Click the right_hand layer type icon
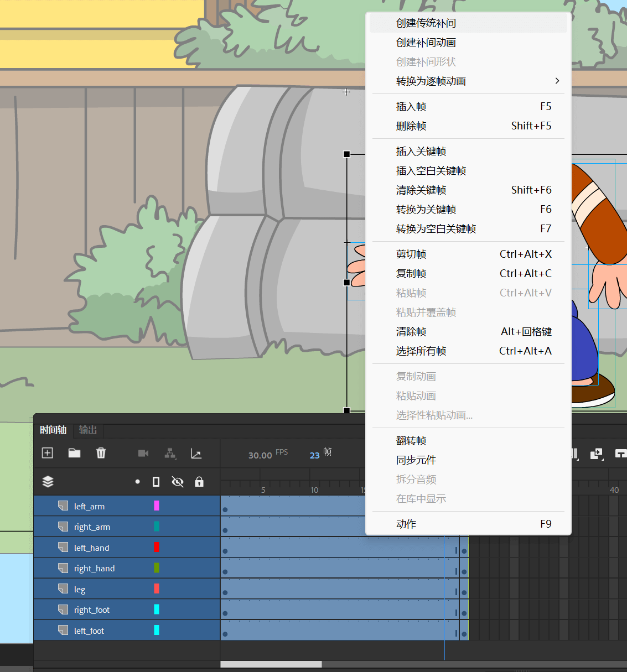 pyautogui.click(x=63, y=567)
